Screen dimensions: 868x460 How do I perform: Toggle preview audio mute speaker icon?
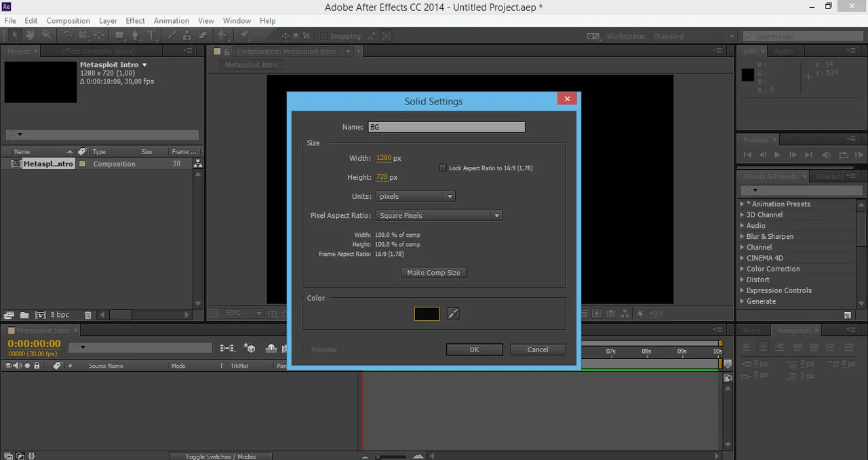click(x=827, y=155)
